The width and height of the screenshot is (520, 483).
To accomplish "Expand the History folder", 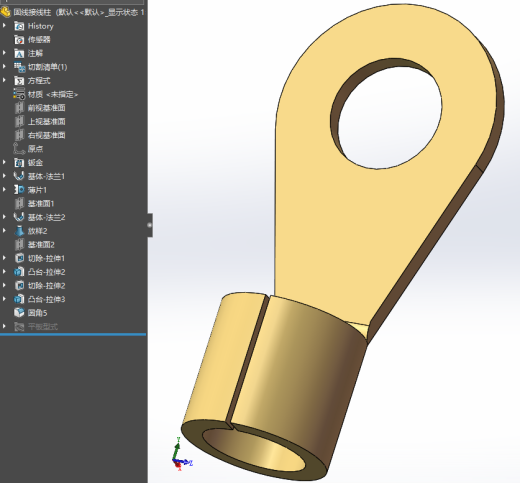I will coord(4,26).
